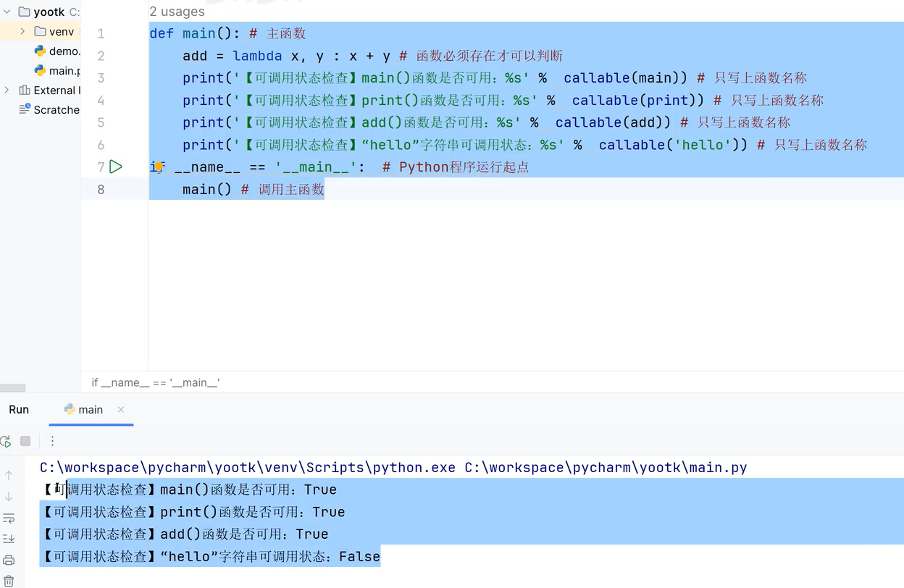Select External Libraries in the project tree
904x588 pixels.
55,90
